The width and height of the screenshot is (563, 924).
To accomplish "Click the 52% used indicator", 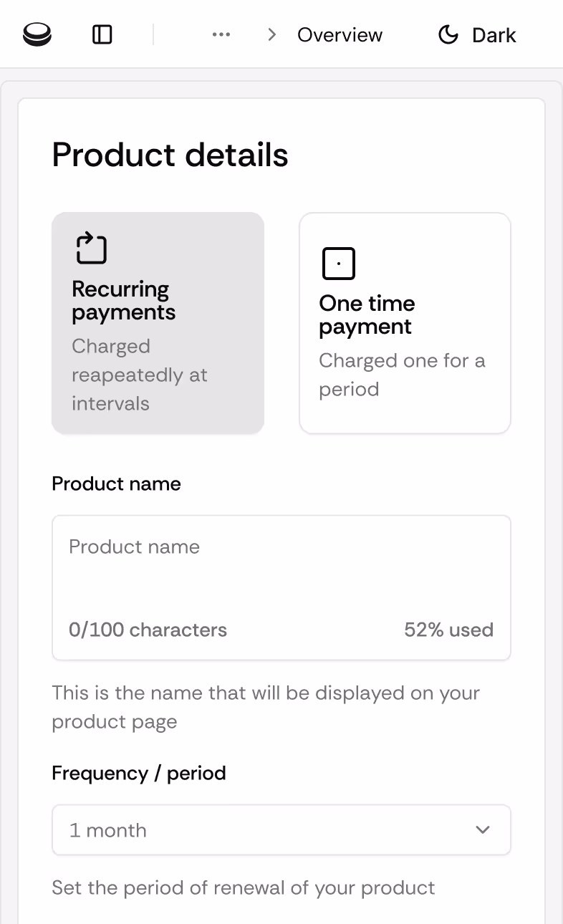I will (448, 630).
